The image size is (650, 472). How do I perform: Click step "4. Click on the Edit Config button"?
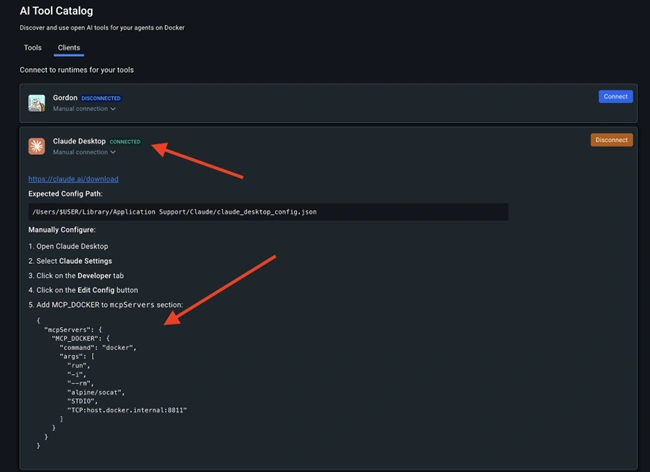point(83,290)
